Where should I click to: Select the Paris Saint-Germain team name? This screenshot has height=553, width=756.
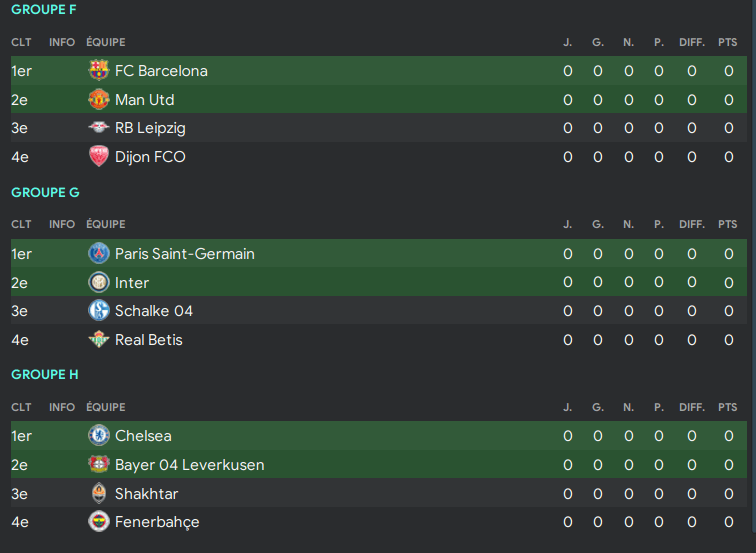pos(184,254)
